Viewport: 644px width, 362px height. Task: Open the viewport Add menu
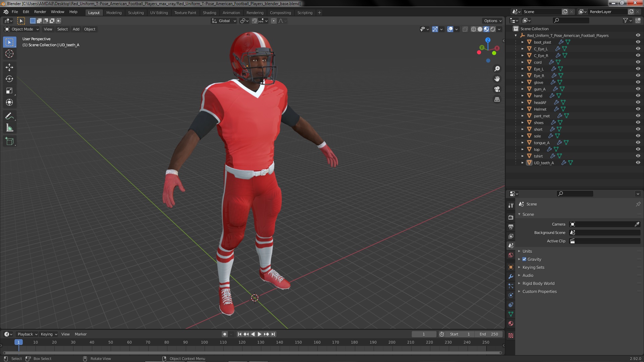tap(76, 29)
